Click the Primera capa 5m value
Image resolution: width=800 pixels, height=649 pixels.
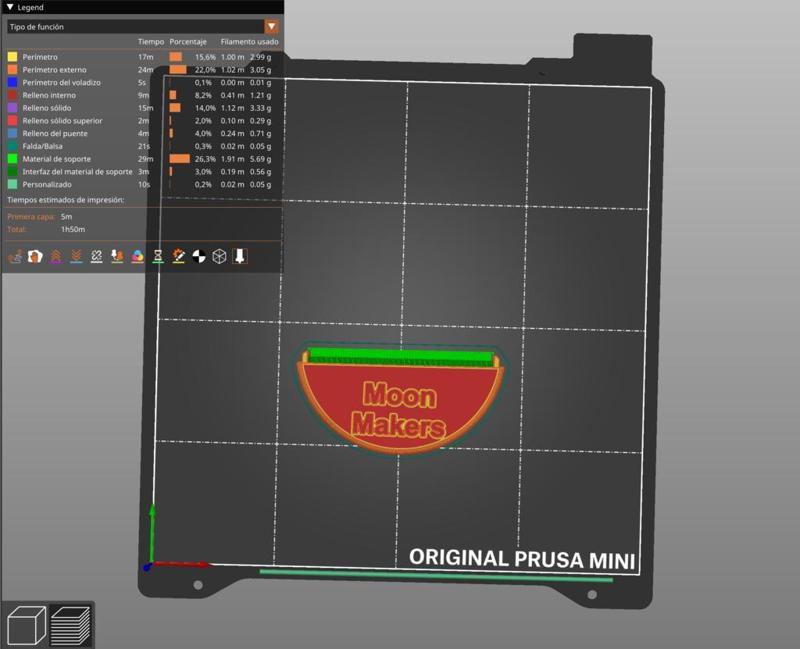(x=66, y=216)
